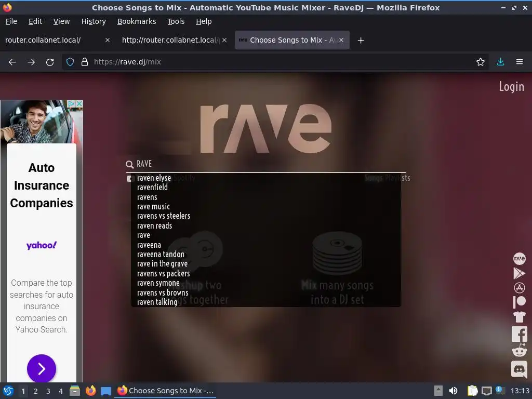Open the Firefox hamburger application menu
Image resolution: width=532 pixels, height=399 pixels.
519,62
